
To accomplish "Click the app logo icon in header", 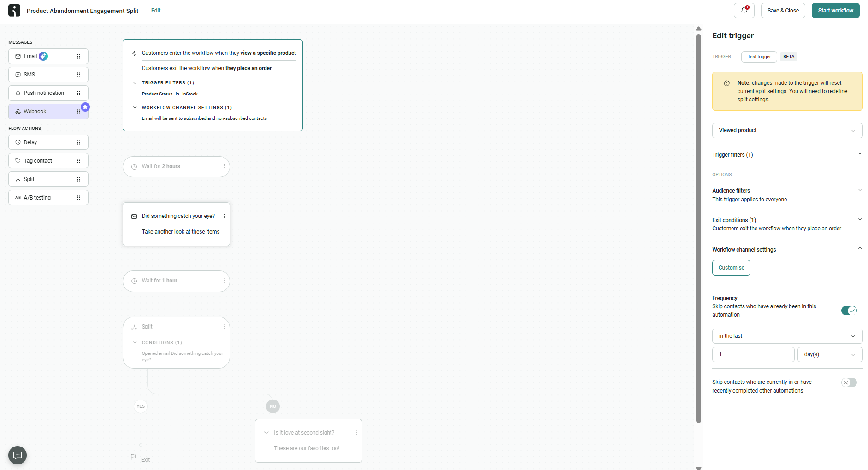I will [x=14, y=11].
